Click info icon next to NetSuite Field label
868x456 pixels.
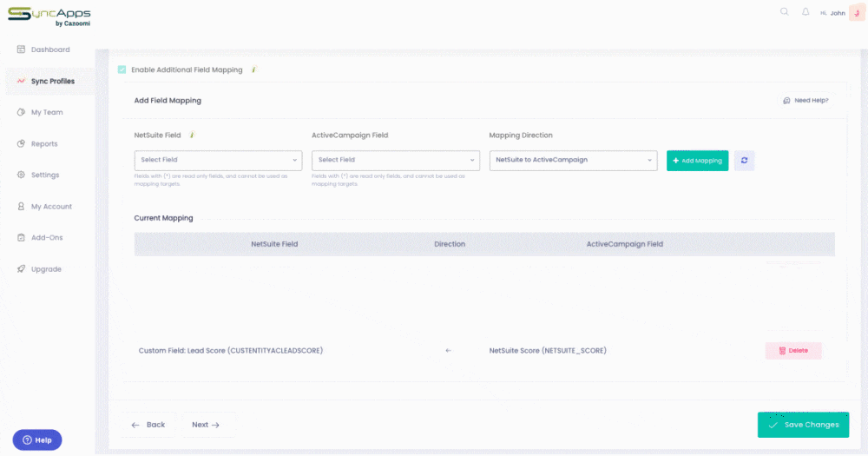tap(192, 135)
